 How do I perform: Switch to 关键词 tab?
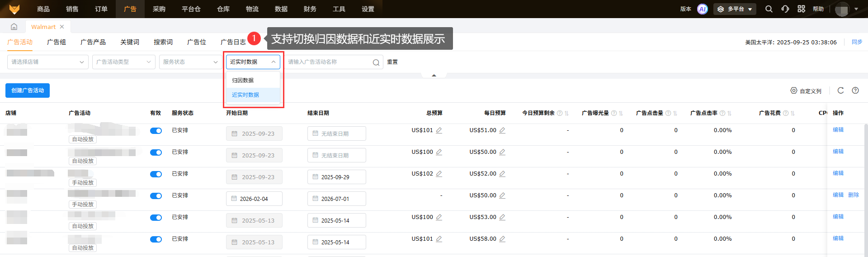click(x=130, y=42)
